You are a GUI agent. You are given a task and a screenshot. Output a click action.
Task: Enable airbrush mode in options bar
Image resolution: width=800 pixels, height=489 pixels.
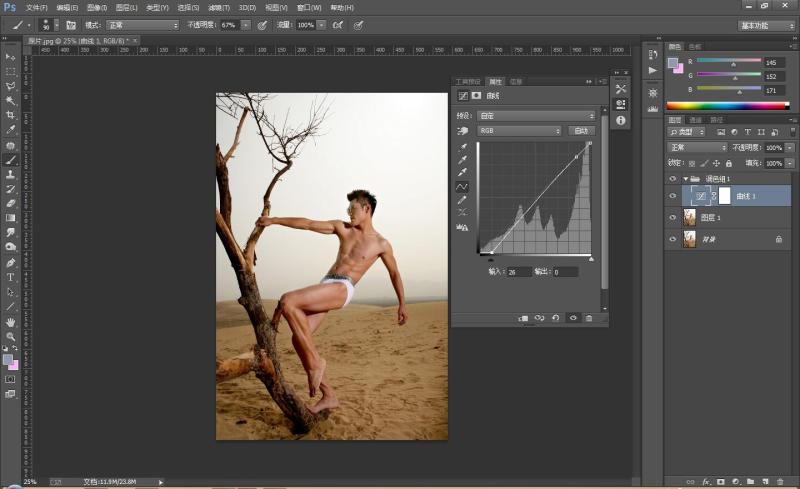coord(337,25)
